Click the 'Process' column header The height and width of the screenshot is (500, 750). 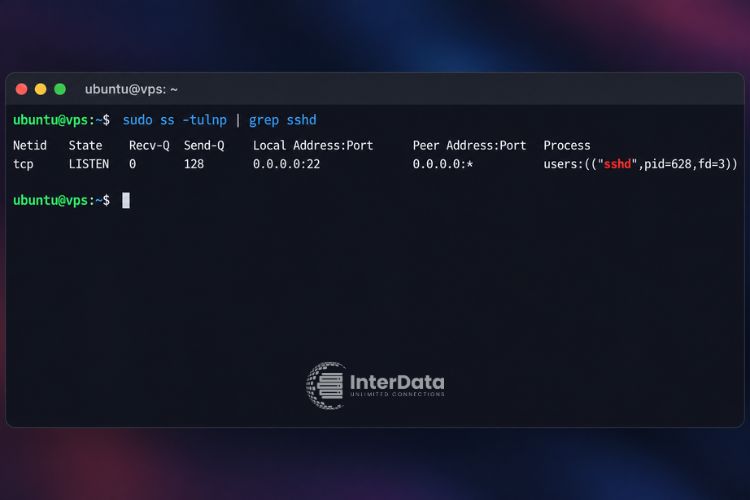coord(567,145)
